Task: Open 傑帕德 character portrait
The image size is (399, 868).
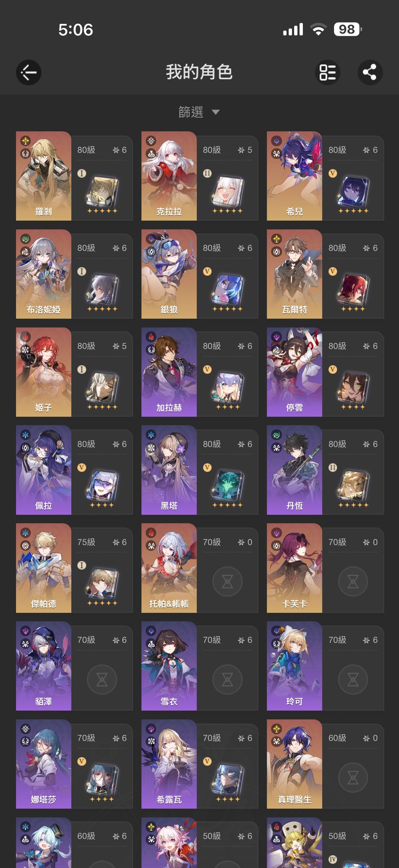Action: (44, 568)
